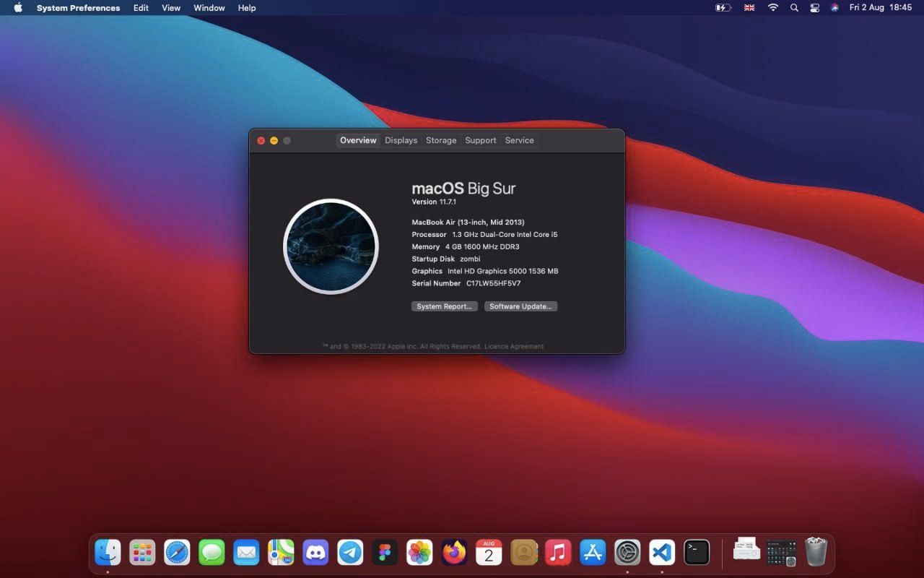
Task: Open Finder from the Dock
Action: [x=108, y=553]
